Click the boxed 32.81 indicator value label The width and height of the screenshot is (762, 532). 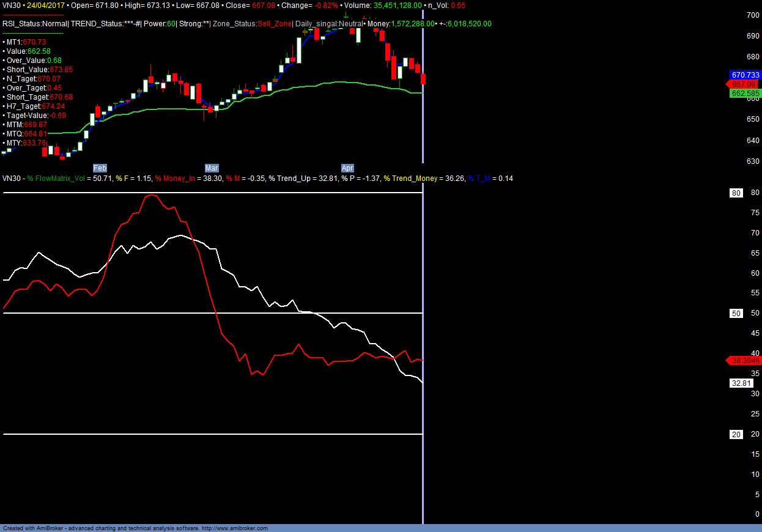click(740, 383)
